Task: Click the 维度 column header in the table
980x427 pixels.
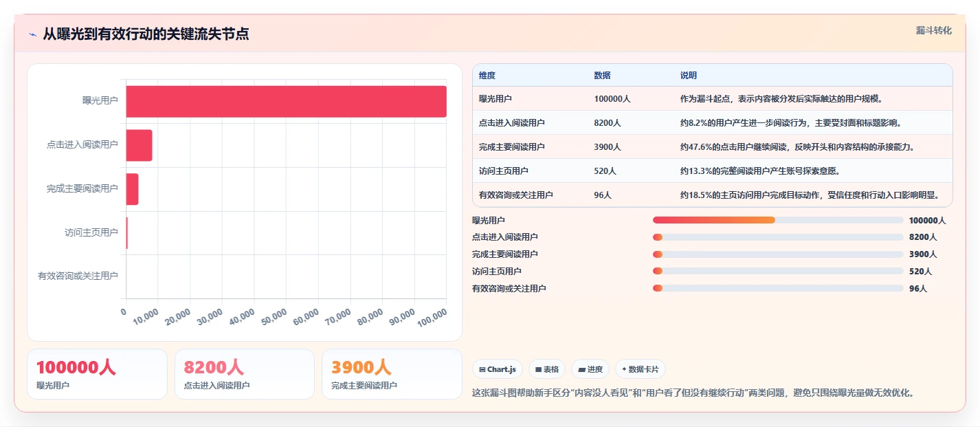Action: tap(487, 75)
